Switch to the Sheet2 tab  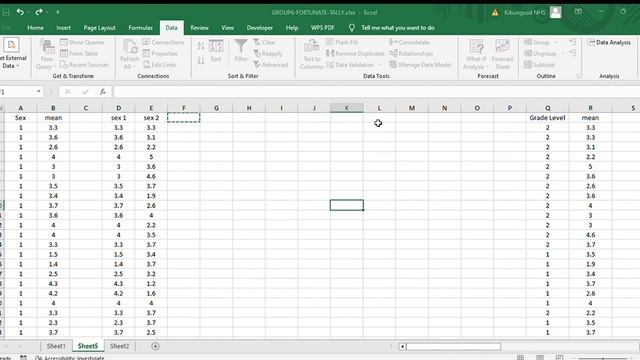(119, 346)
